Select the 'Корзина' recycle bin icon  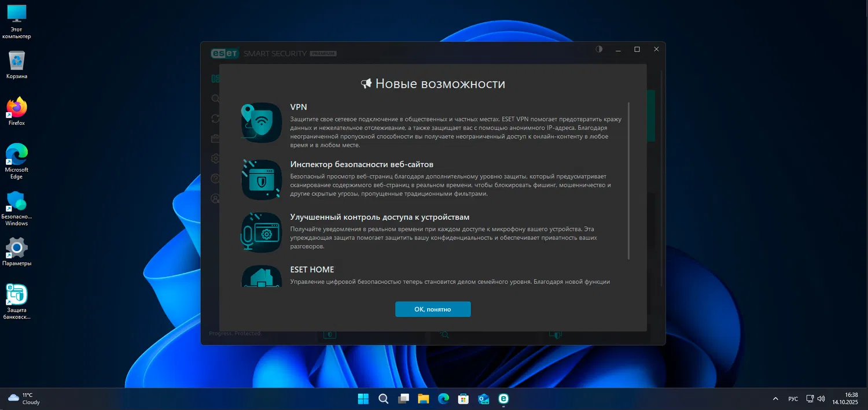click(x=17, y=65)
